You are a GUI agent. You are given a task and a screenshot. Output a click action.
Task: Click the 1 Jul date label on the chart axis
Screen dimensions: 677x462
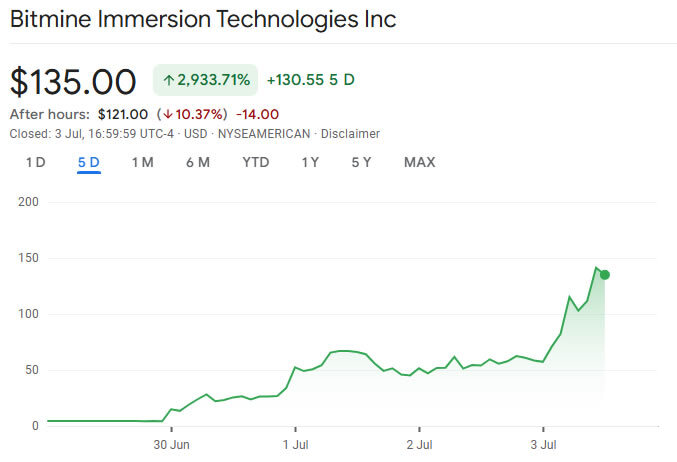tap(295, 445)
